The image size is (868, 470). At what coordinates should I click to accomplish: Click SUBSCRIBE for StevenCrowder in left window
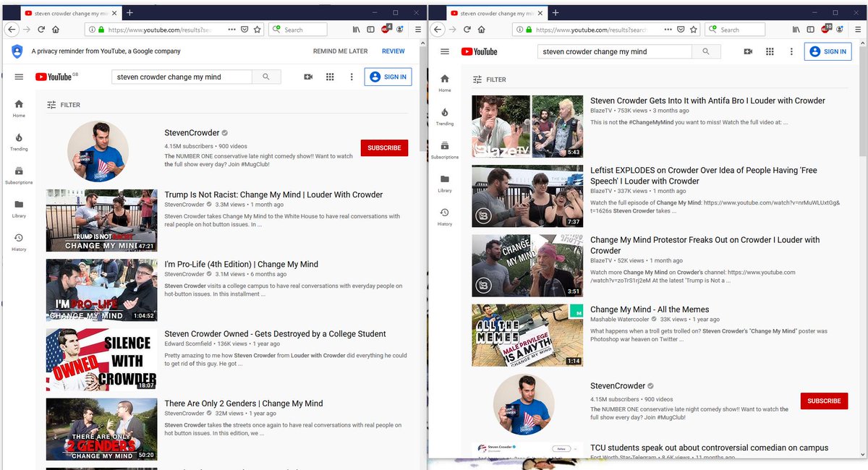pos(384,148)
